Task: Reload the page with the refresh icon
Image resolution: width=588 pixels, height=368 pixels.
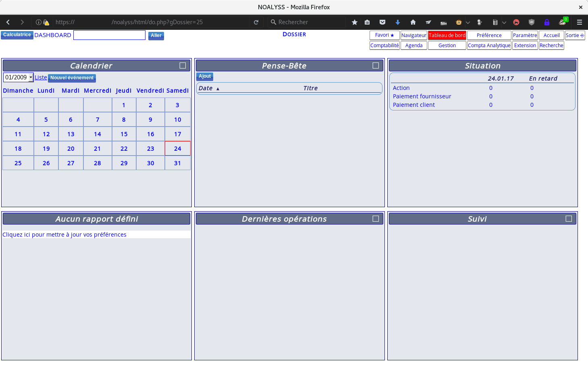Action: coord(256,22)
